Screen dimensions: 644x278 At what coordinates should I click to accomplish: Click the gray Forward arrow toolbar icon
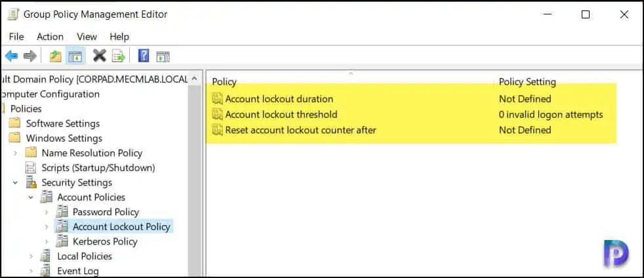(30, 56)
